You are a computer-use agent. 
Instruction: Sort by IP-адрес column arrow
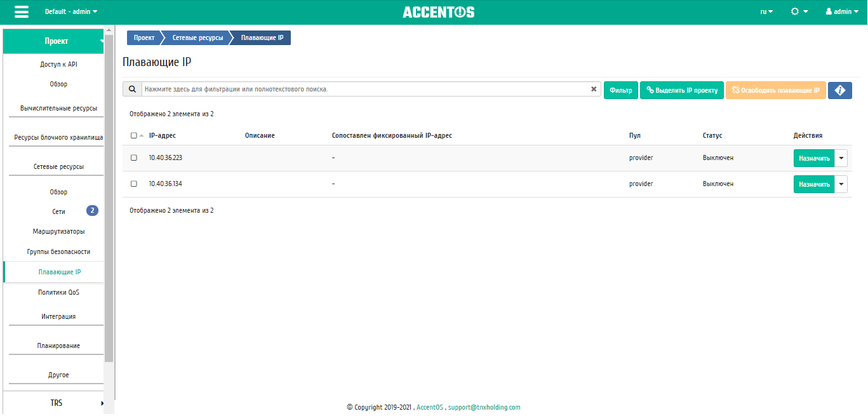click(x=142, y=135)
